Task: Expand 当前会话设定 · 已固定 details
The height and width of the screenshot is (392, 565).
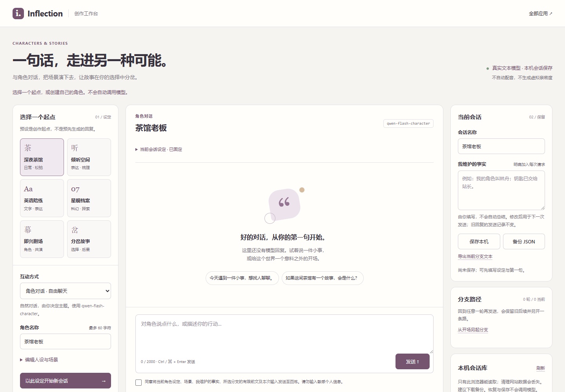Action: click(x=159, y=149)
